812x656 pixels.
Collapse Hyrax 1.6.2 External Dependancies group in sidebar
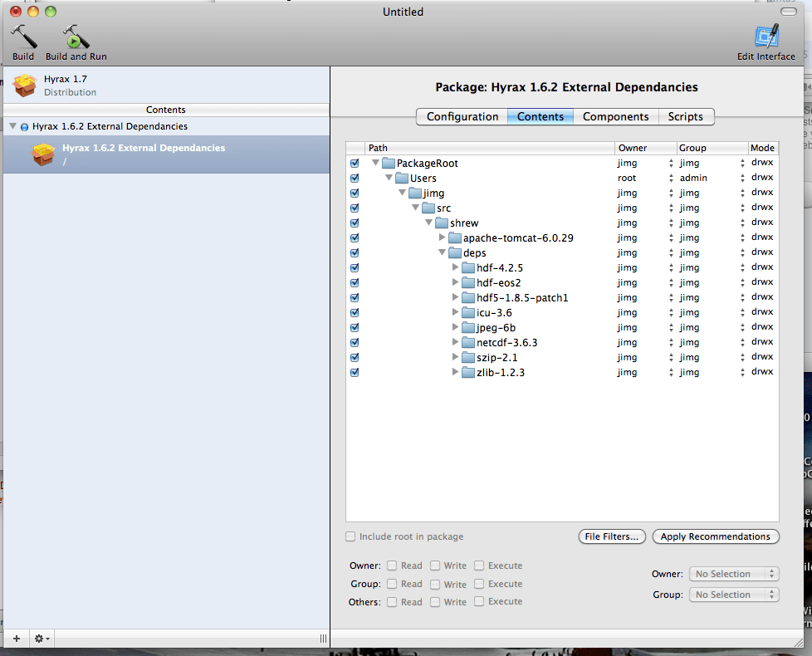(x=13, y=126)
